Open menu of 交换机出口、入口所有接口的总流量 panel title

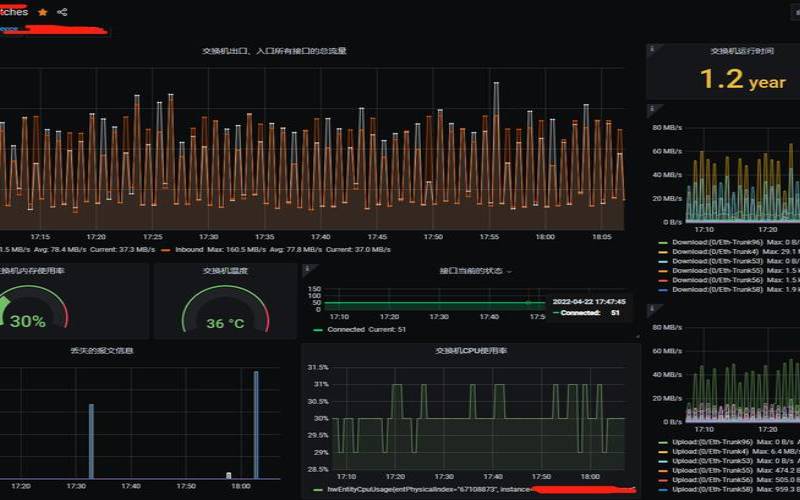[274, 51]
